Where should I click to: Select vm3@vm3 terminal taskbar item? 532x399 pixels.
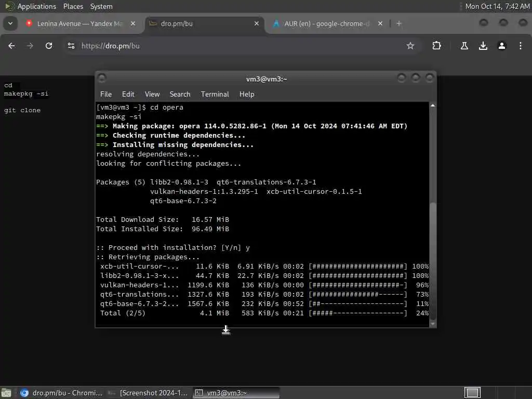[236, 393]
